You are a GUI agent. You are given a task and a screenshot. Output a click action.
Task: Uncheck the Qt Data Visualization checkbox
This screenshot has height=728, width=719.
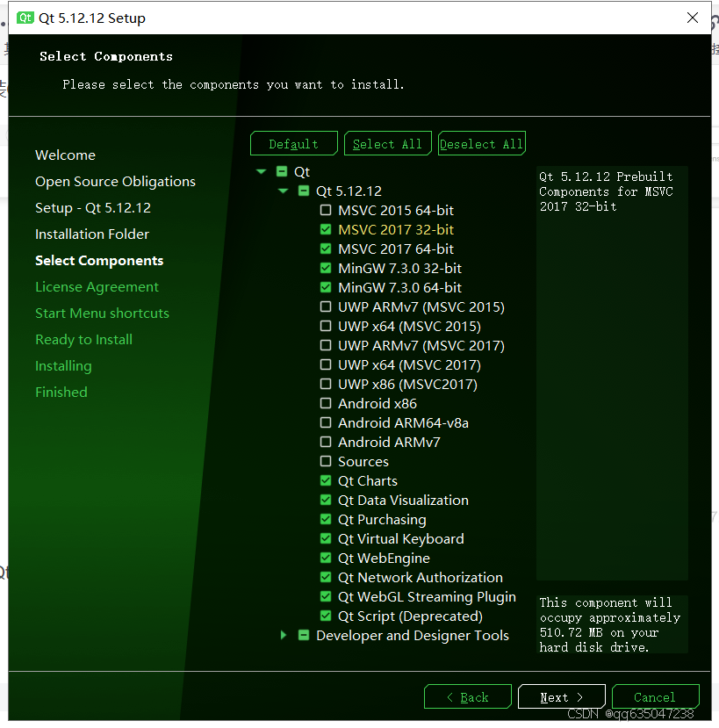(326, 500)
